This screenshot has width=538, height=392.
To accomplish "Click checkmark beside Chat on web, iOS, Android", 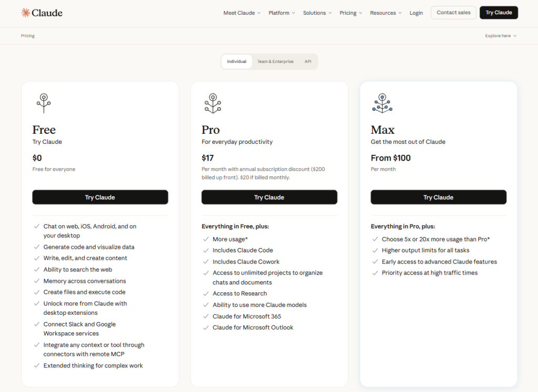I will point(36,226).
